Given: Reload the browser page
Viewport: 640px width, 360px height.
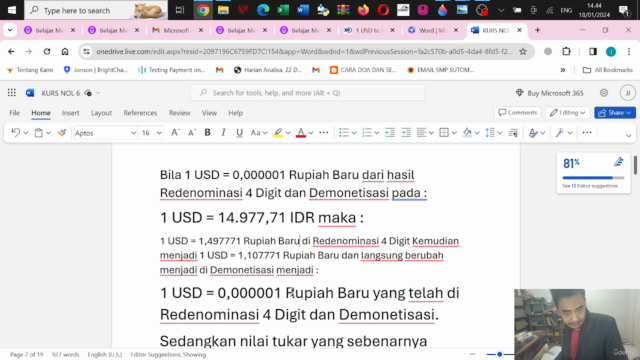Looking at the screenshot, I should tap(47, 51).
